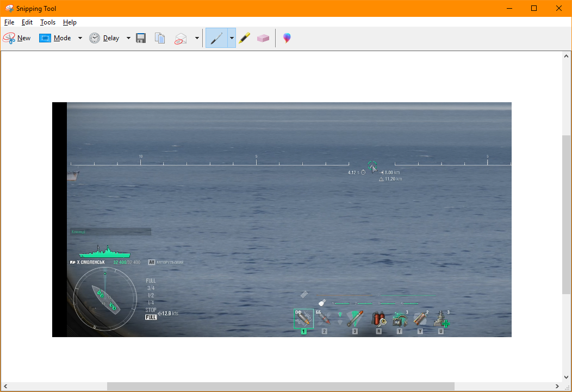Click vertical scrollbar up arrow
572x392 pixels.
pos(566,56)
